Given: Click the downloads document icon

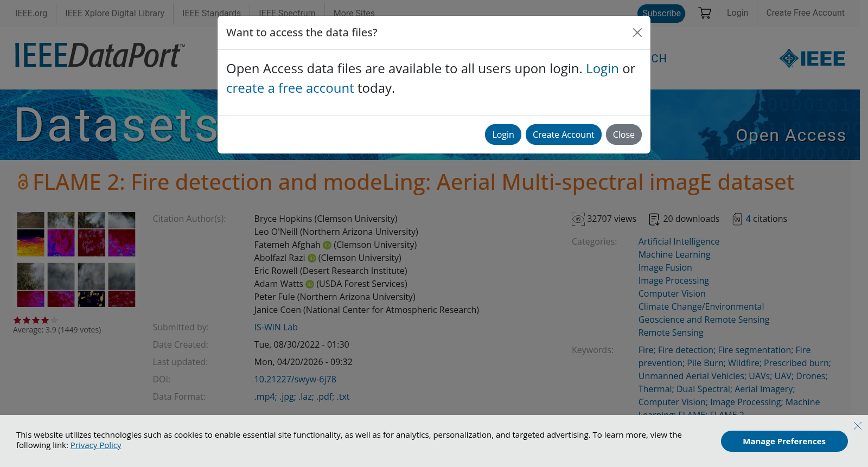Looking at the screenshot, I should (x=654, y=219).
